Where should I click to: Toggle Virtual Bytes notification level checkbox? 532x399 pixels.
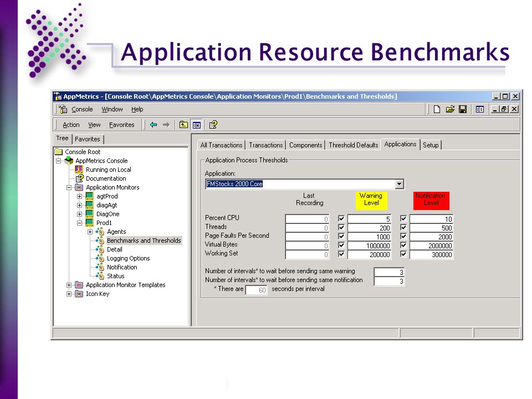[403, 245]
